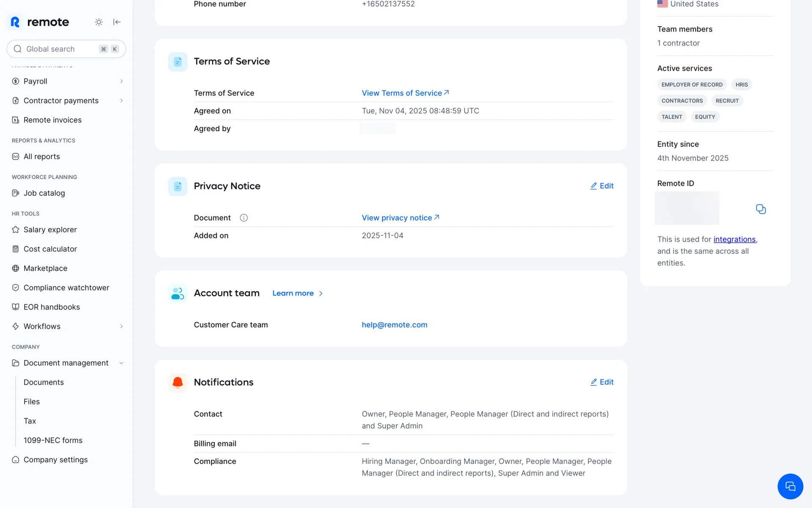Open Salary explorer from sidebar
This screenshot has width=812, height=508.
[x=50, y=229]
